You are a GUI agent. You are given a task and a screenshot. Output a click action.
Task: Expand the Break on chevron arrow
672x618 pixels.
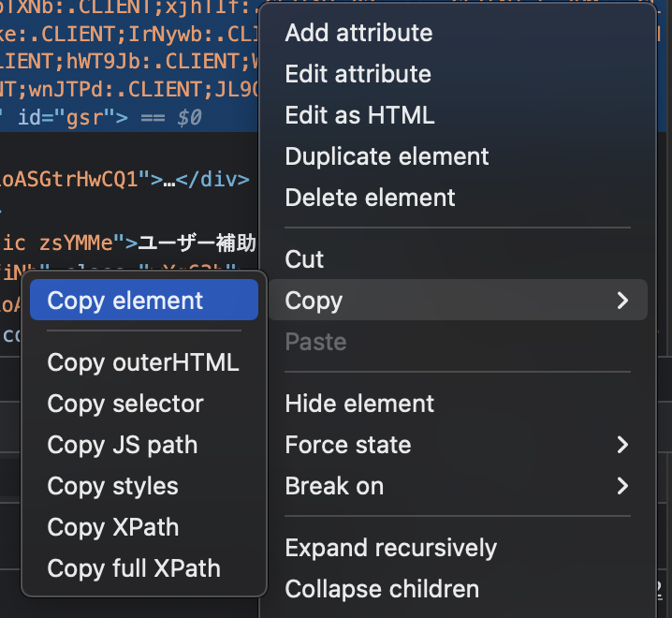pyautogui.click(x=622, y=486)
